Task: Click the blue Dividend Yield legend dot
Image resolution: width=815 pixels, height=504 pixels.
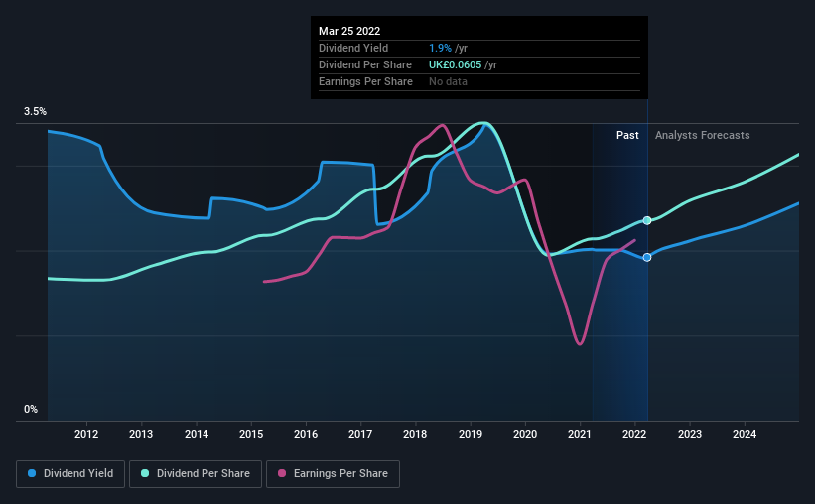Action: [32, 473]
